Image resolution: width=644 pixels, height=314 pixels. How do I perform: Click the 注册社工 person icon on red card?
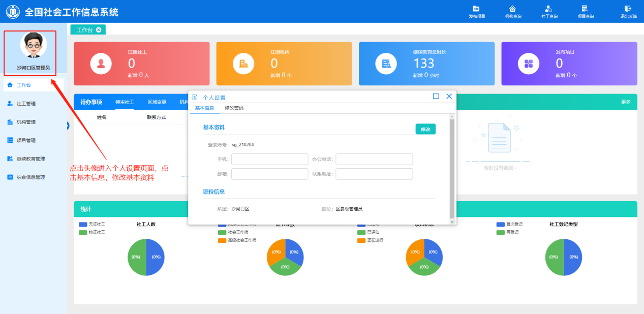[x=101, y=64]
